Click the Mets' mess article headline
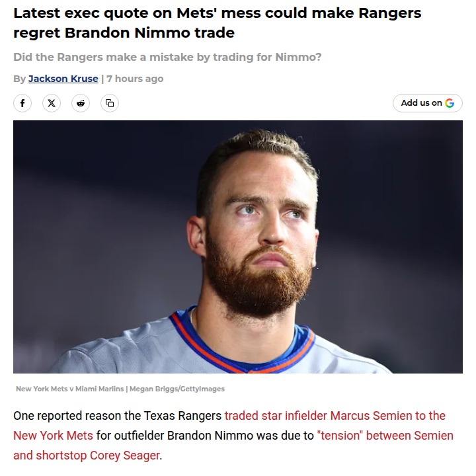Viewport: 476px width, 476px height. [x=217, y=22]
